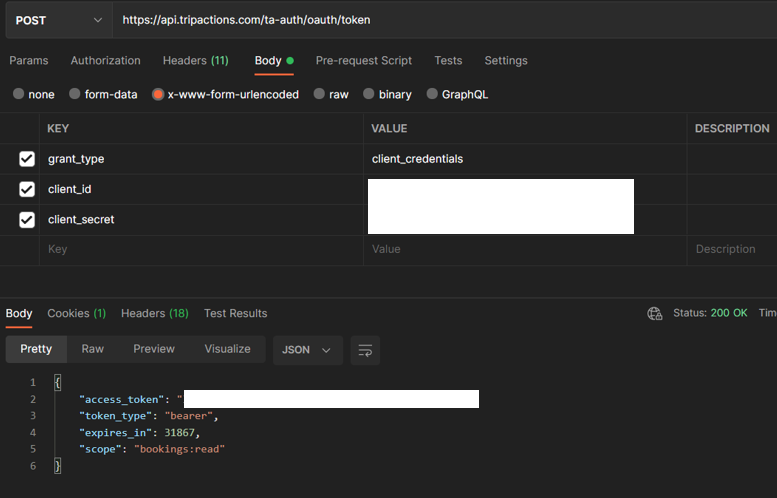Click the "access_token" key in response

click(121, 399)
